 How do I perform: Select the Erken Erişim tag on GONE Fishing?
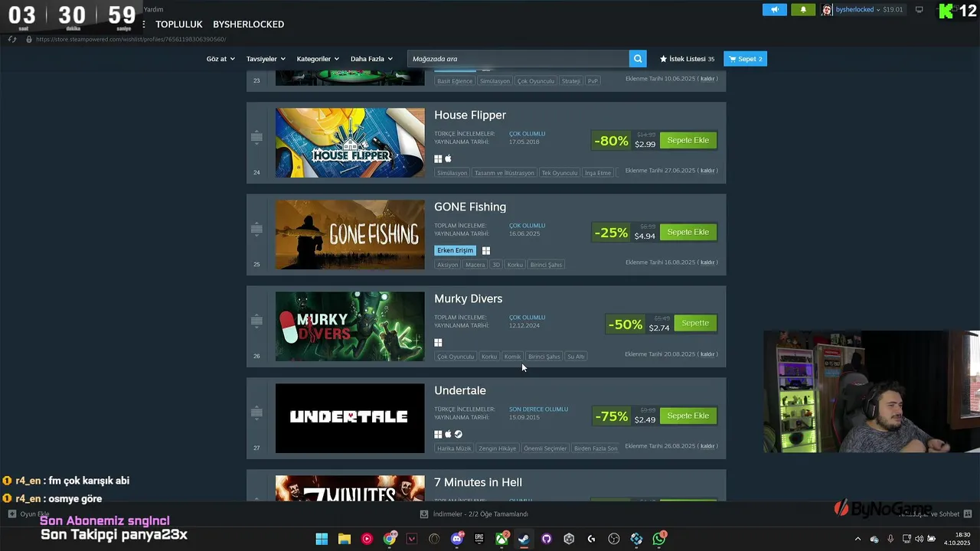click(x=455, y=250)
